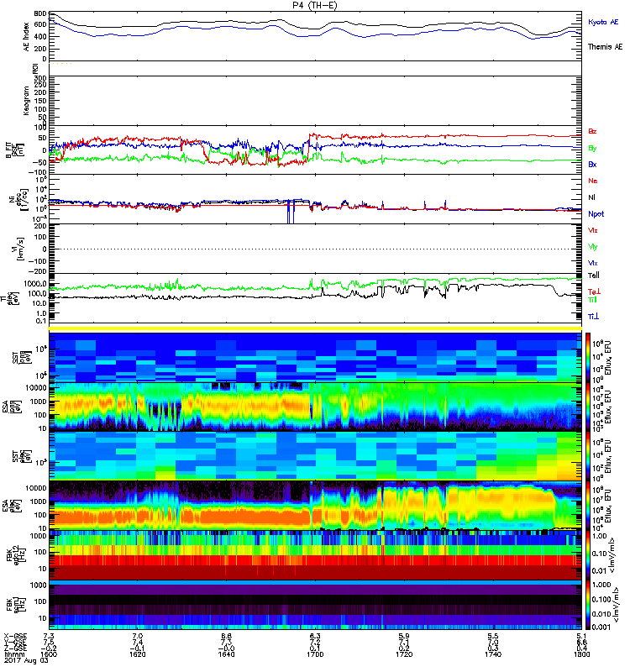Click the green Viy velocity legend label
The height and width of the screenshot is (672, 630).
(593, 247)
